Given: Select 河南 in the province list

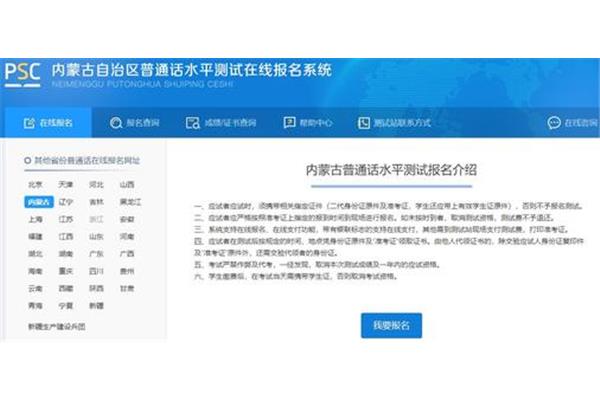Looking at the screenshot, I should coord(127,237).
